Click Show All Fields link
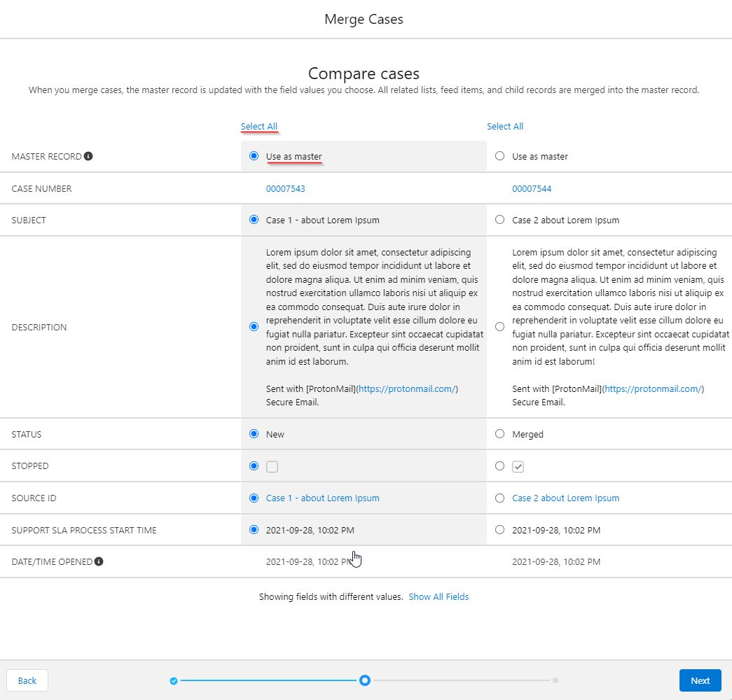This screenshot has height=700, width=732. coord(438,597)
